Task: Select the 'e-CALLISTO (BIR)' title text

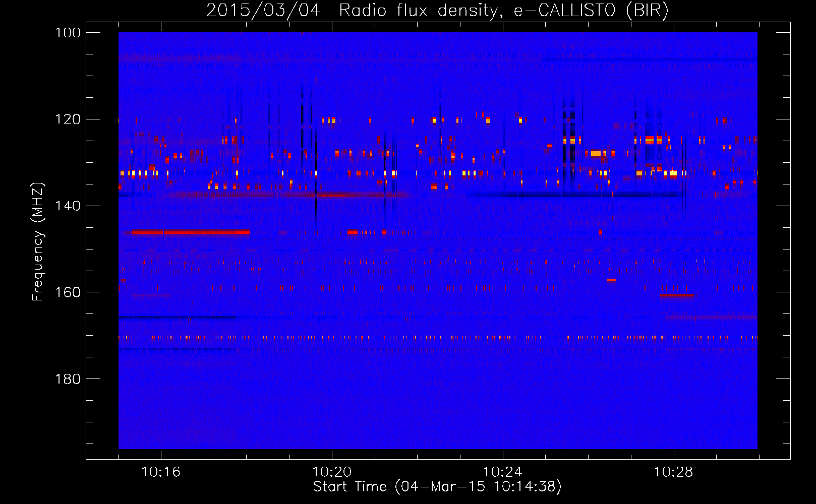Action: pyautogui.click(x=591, y=11)
